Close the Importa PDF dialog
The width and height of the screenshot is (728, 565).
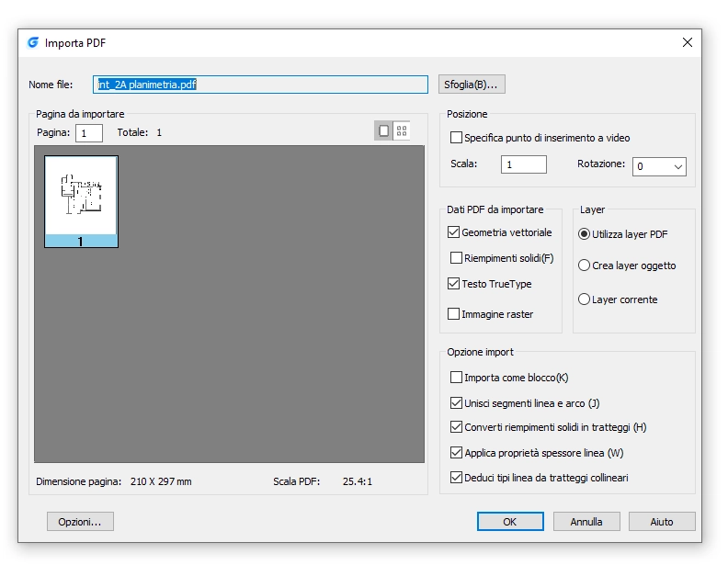click(688, 42)
